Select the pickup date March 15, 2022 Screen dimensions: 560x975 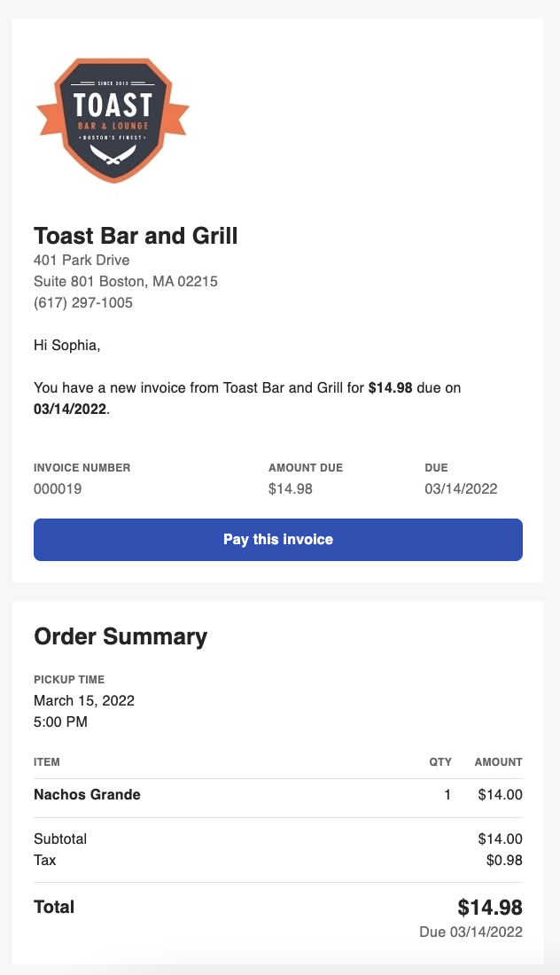pyautogui.click(x=83, y=700)
